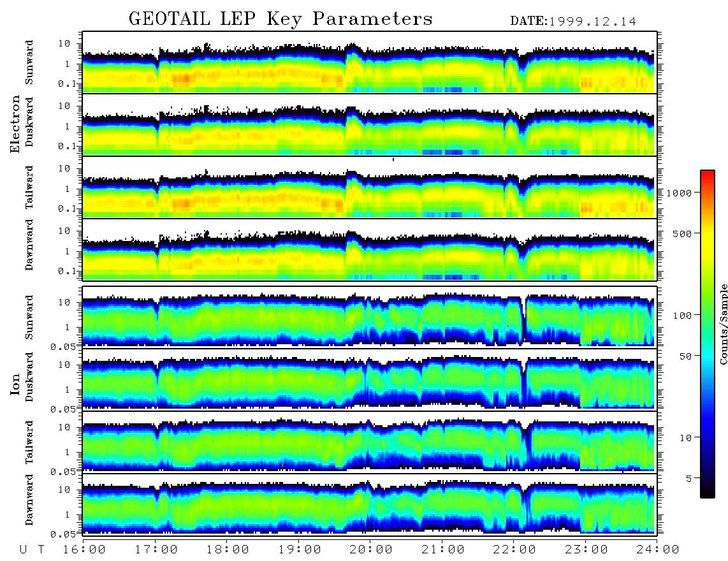Click the 18:00 time tick label

[228, 550]
